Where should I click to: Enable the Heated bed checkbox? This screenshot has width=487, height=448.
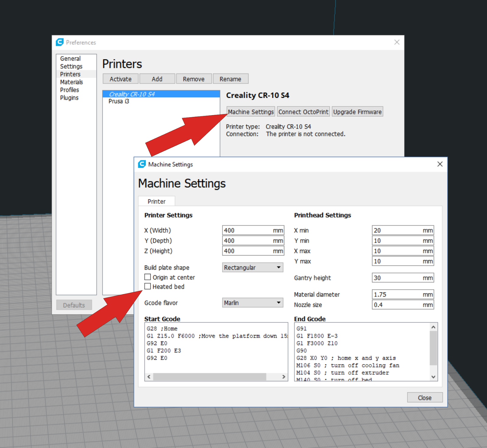point(148,286)
